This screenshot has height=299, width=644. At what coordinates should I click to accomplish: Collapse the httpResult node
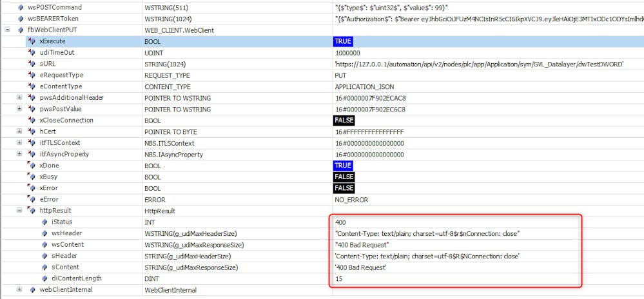click(19, 211)
